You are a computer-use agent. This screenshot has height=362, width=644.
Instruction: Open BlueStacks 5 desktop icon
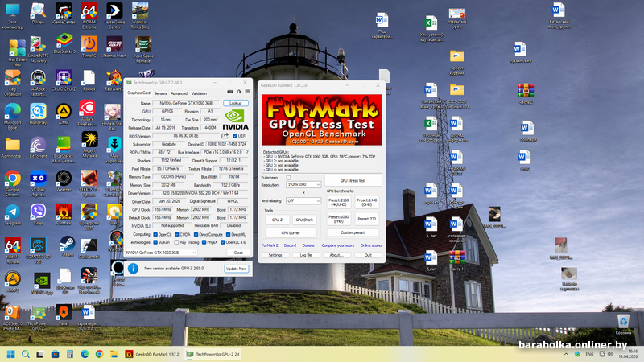tap(64, 43)
